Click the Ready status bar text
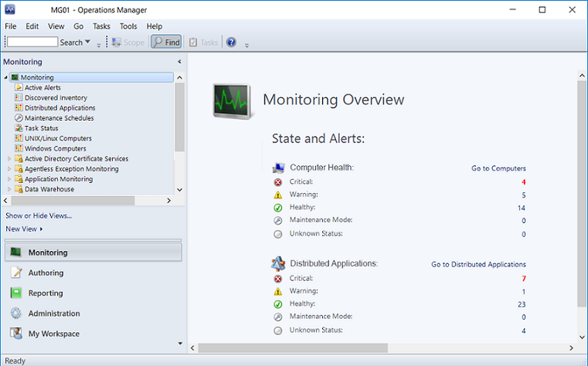The width and height of the screenshot is (588, 366). tap(15, 361)
